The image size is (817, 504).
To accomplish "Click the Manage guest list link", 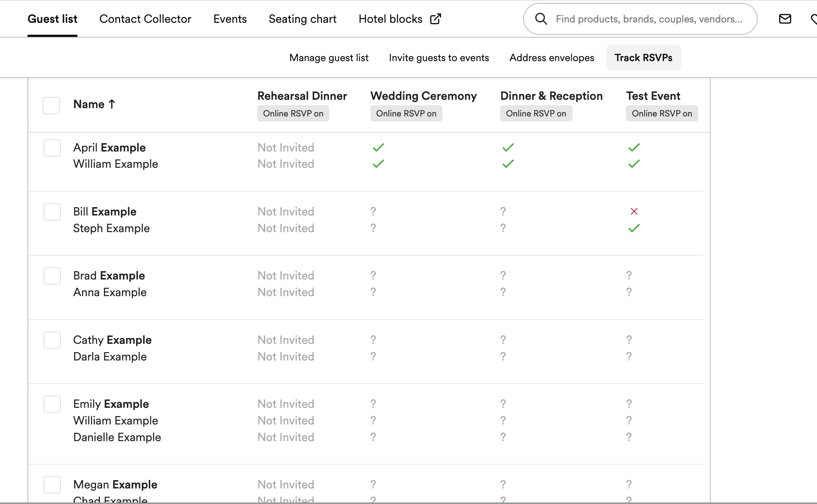I will [329, 57].
